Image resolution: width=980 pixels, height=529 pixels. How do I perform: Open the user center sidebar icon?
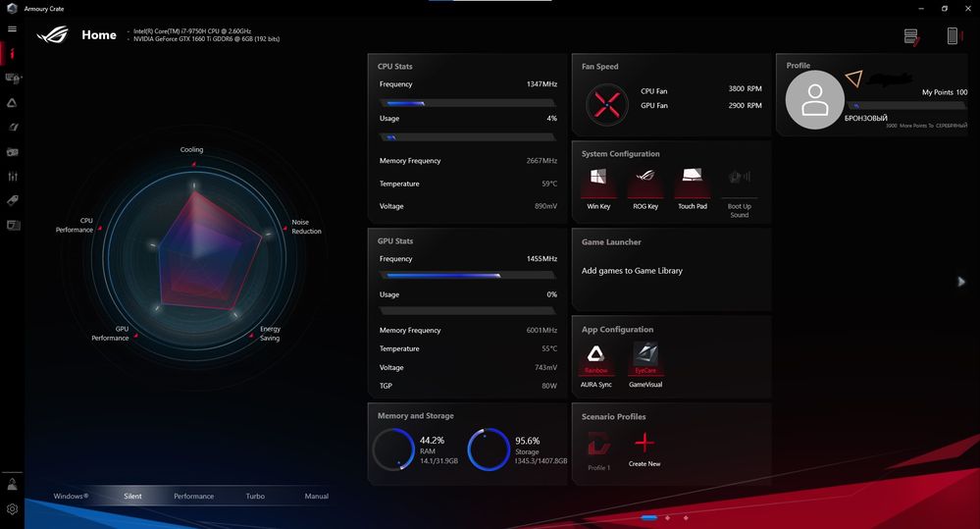coord(12,484)
